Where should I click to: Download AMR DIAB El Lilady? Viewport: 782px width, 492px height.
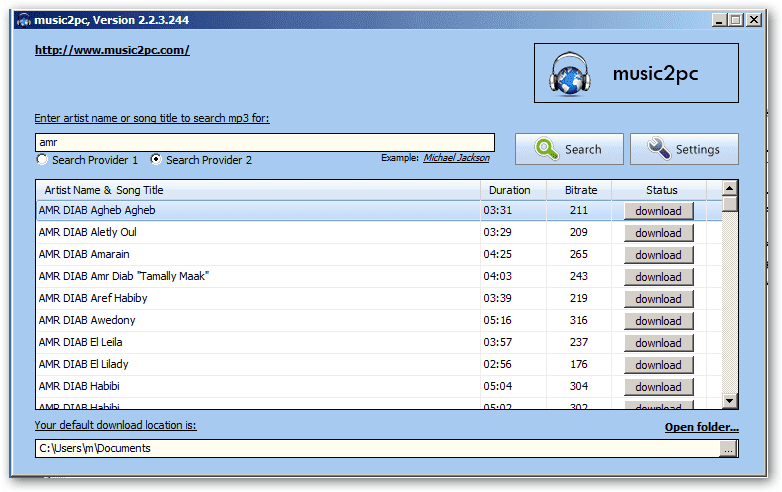click(658, 364)
